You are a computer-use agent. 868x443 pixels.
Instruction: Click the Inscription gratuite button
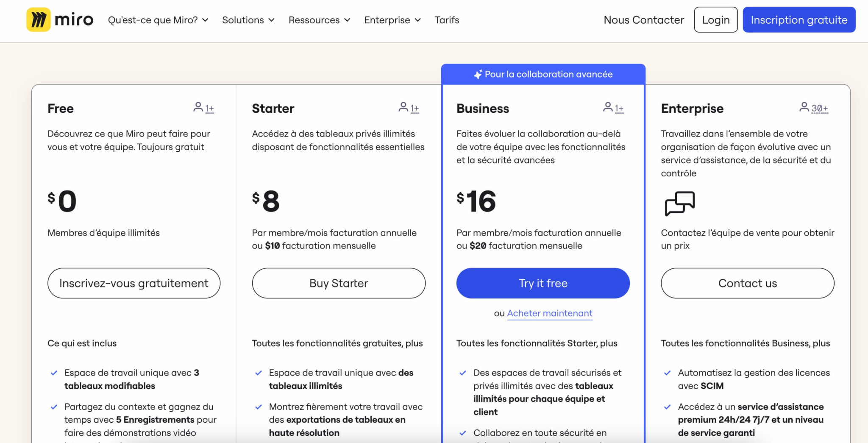798,20
